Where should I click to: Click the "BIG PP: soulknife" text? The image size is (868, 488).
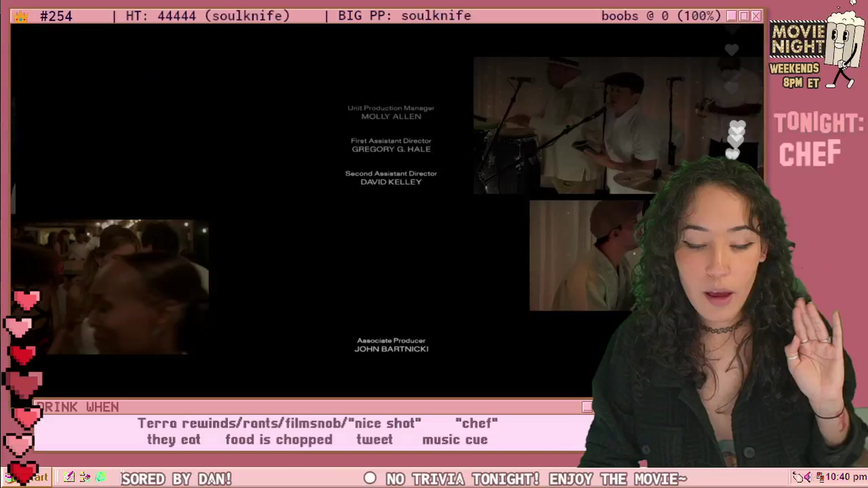click(x=404, y=16)
